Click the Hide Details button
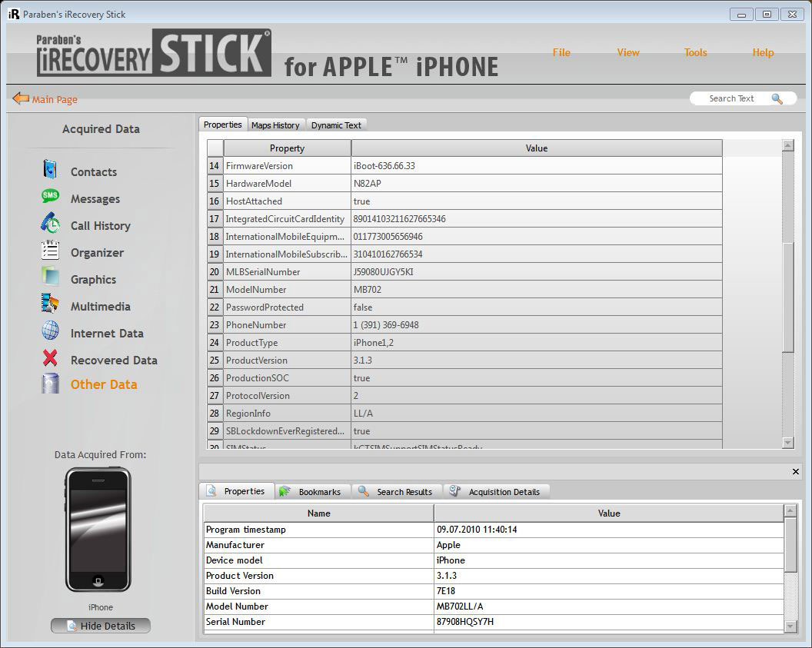 point(101,626)
